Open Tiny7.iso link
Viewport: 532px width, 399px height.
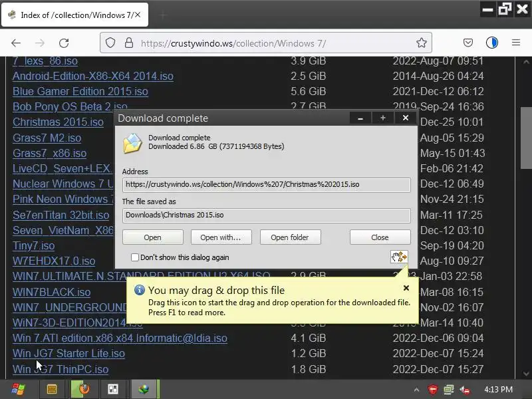point(34,245)
